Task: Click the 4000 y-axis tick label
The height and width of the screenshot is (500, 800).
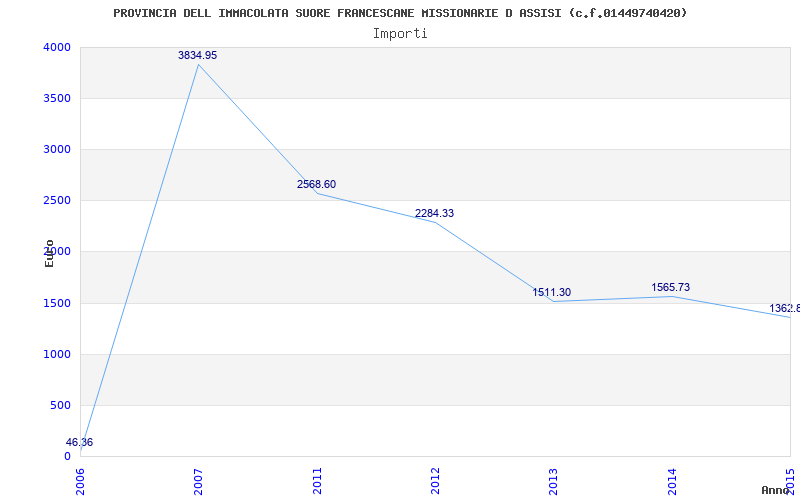Action: point(57,47)
